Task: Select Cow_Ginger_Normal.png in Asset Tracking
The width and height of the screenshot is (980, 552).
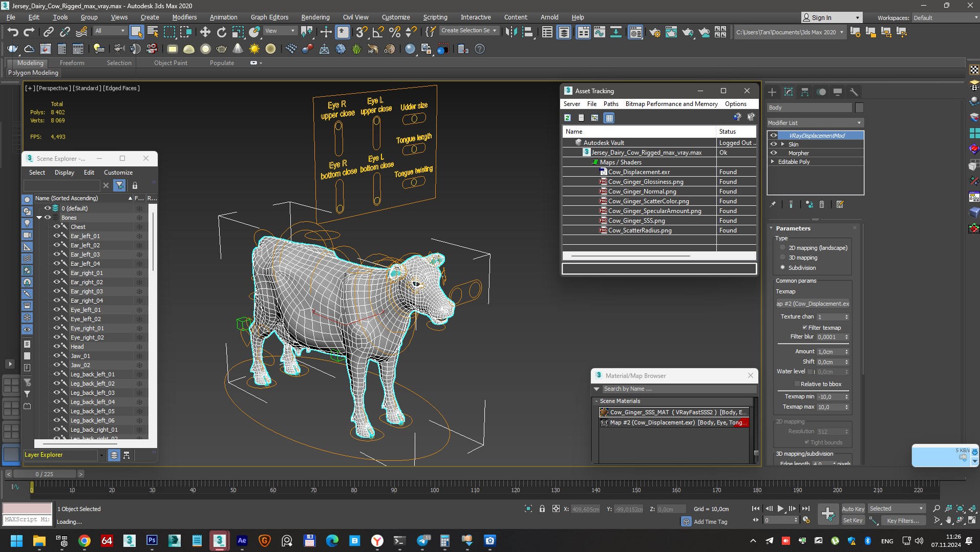Action: (642, 192)
